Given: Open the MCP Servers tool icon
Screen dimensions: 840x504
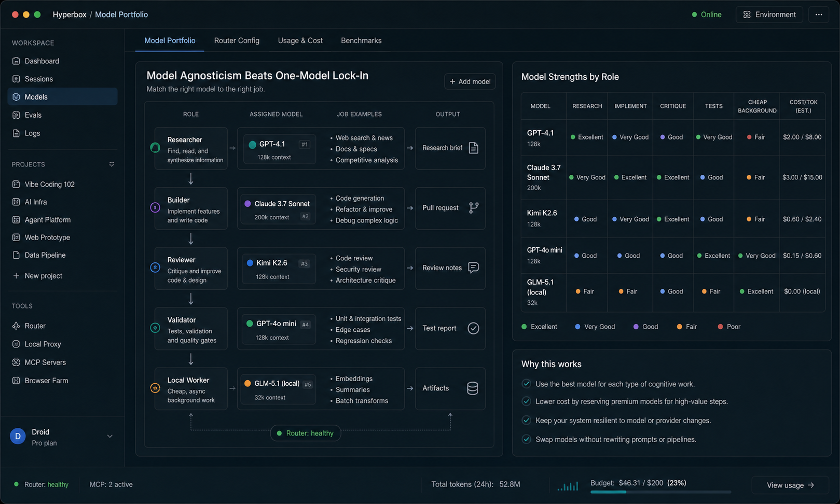Looking at the screenshot, I should 16,362.
